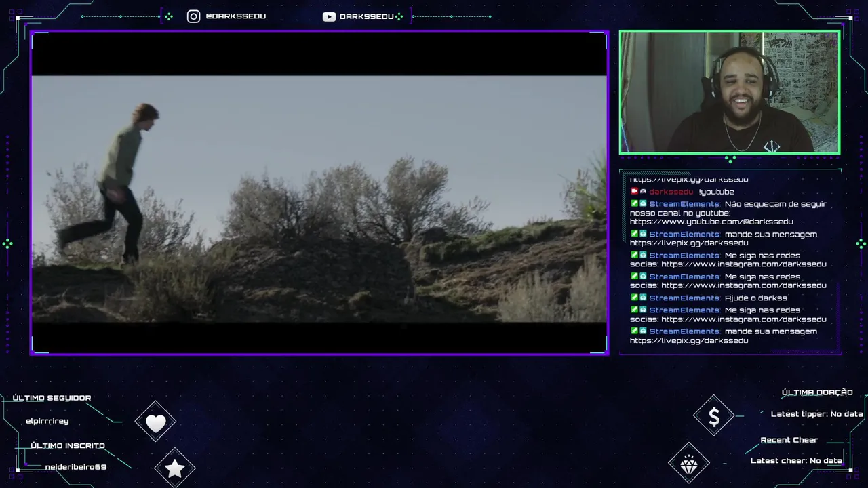The height and width of the screenshot is (488, 868).
Task: Click the teal bot badge on 'Ajude o darkss' message
Action: click(643, 298)
